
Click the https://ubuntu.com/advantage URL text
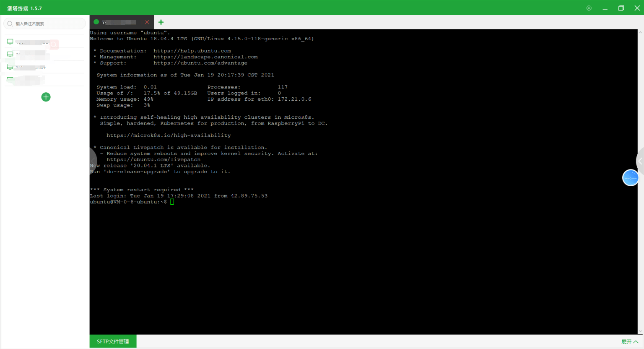pyautogui.click(x=200, y=63)
